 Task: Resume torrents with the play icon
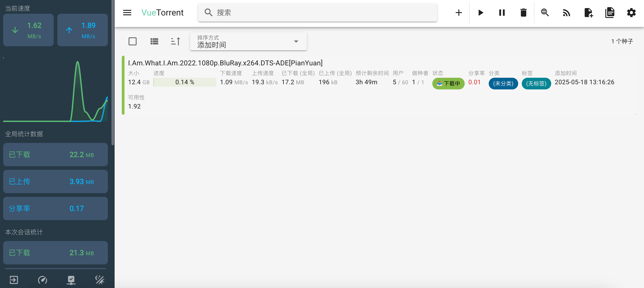click(480, 13)
